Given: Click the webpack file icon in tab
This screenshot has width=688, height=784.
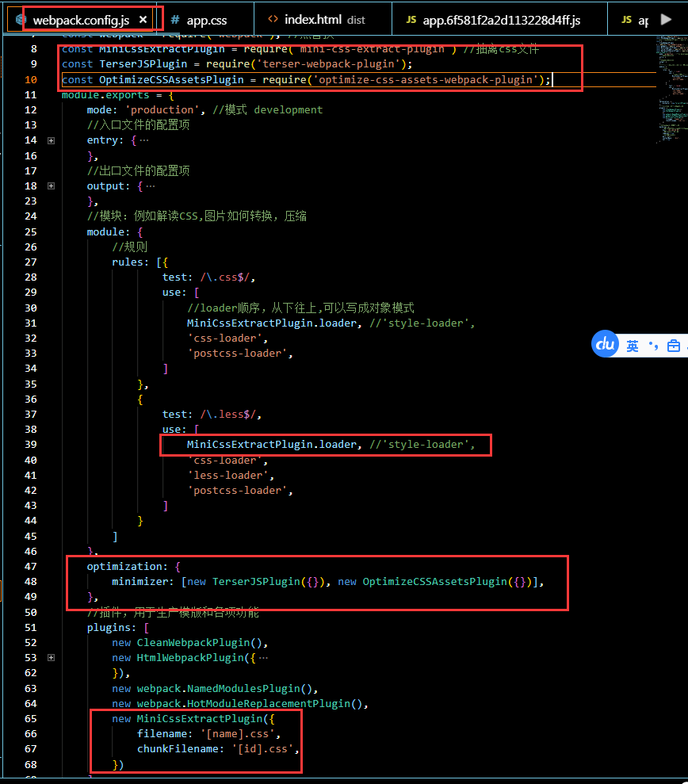Looking at the screenshot, I should click(21, 20).
